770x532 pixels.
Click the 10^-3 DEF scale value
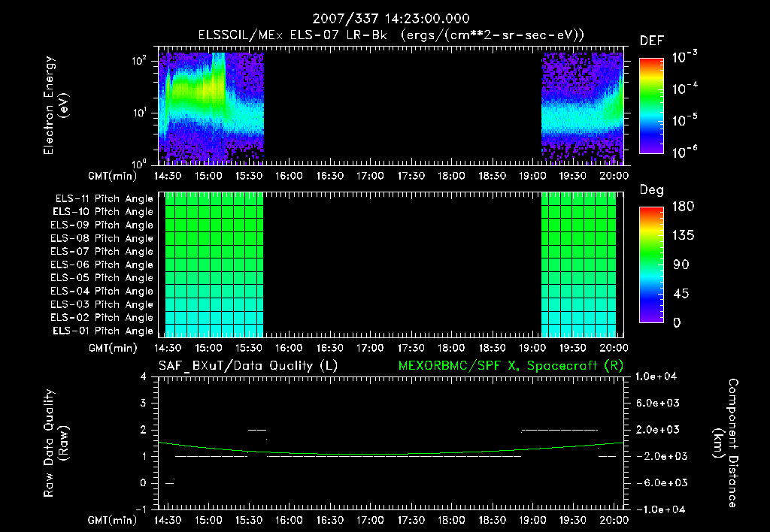pos(685,56)
